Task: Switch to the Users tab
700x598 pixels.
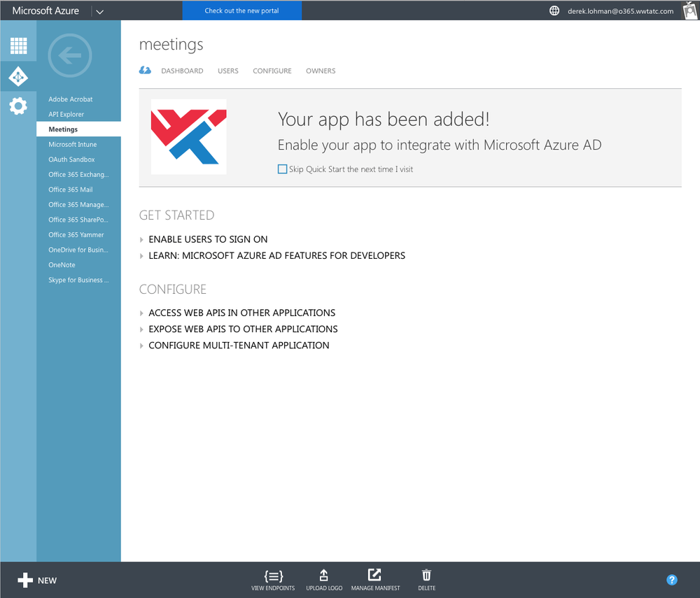Action: pyautogui.click(x=228, y=71)
